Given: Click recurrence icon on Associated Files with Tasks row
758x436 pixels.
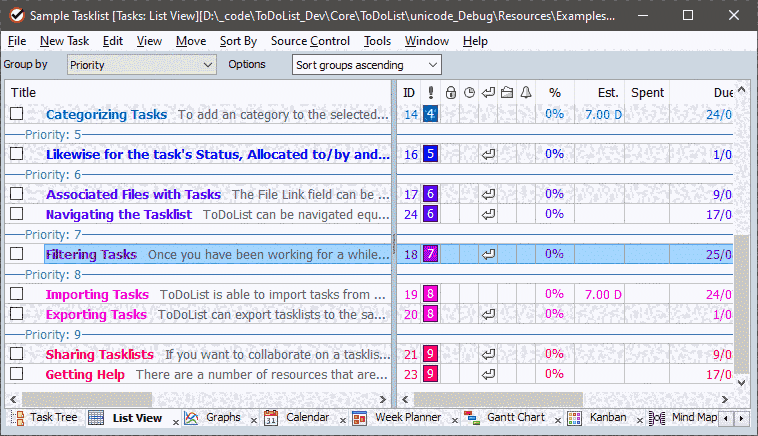Looking at the screenshot, I should click(x=488, y=194).
